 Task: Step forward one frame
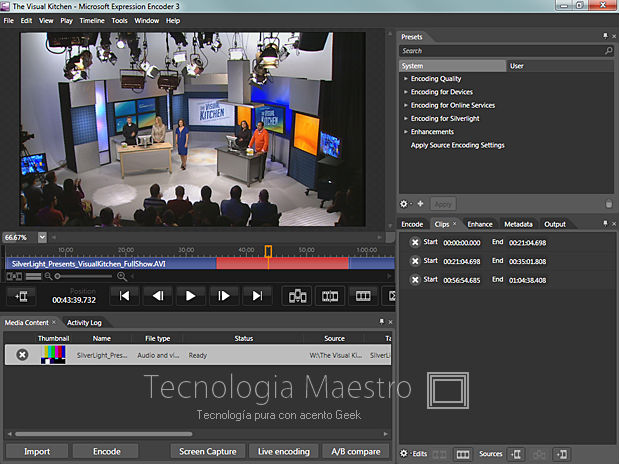(x=224, y=296)
